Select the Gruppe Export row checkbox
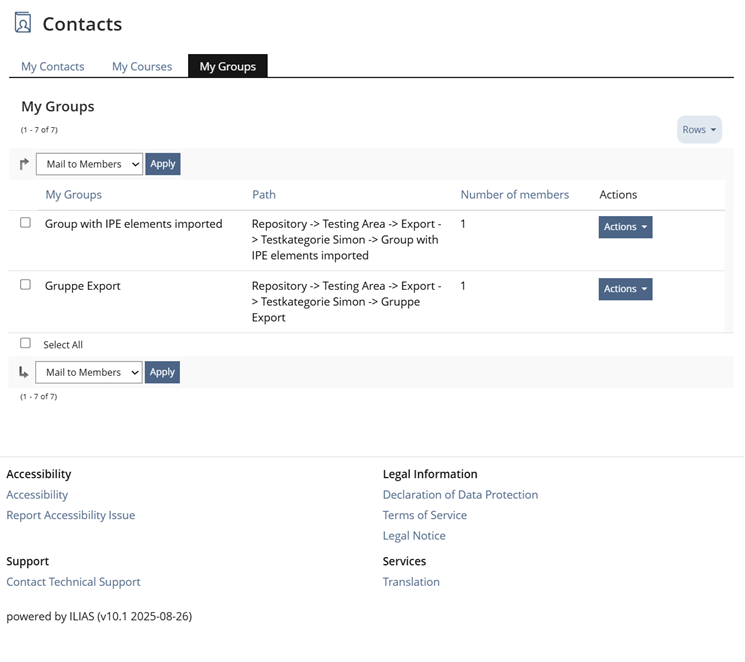Viewport: 745px width, 662px height. click(26, 285)
